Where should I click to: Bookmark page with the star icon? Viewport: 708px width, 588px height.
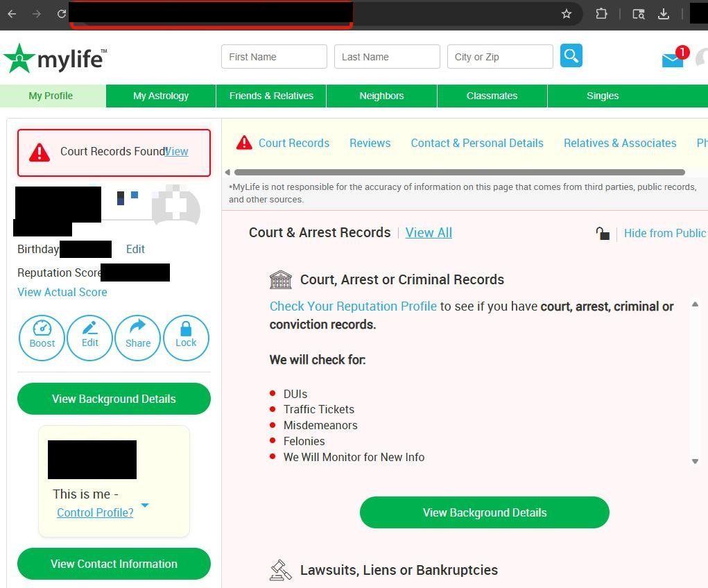(567, 14)
